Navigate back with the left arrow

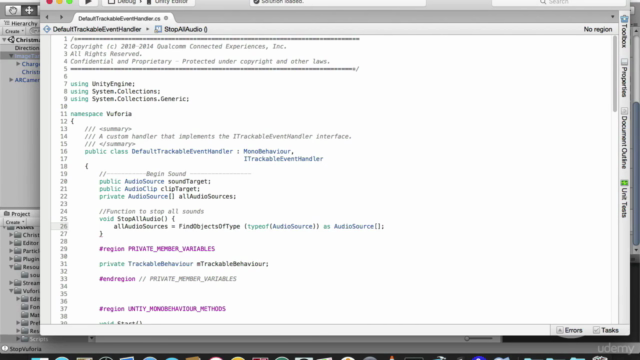tap(47, 17)
